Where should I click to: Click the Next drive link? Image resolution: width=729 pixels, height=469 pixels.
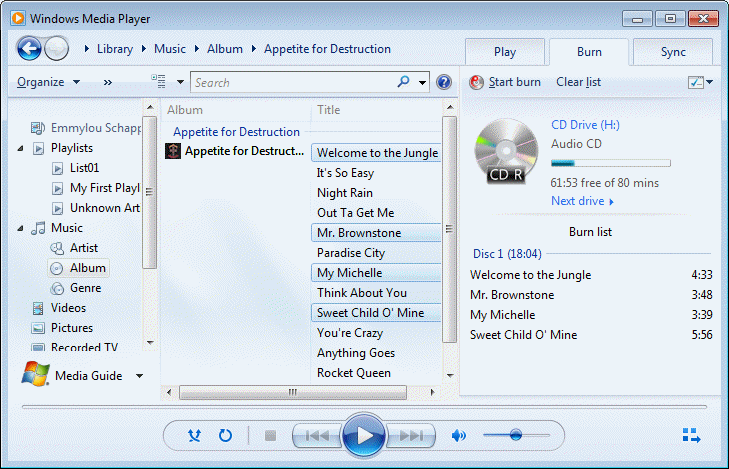[582, 201]
